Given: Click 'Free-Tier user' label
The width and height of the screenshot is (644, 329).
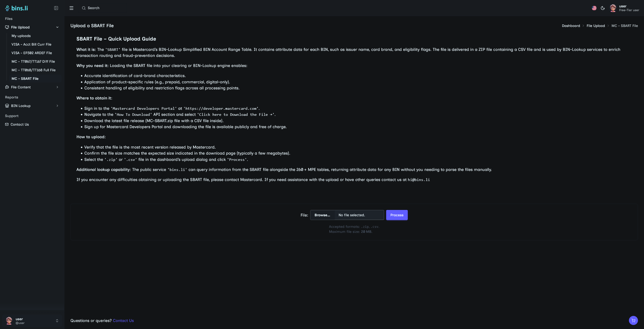Looking at the screenshot, I should tap(629, 10).
